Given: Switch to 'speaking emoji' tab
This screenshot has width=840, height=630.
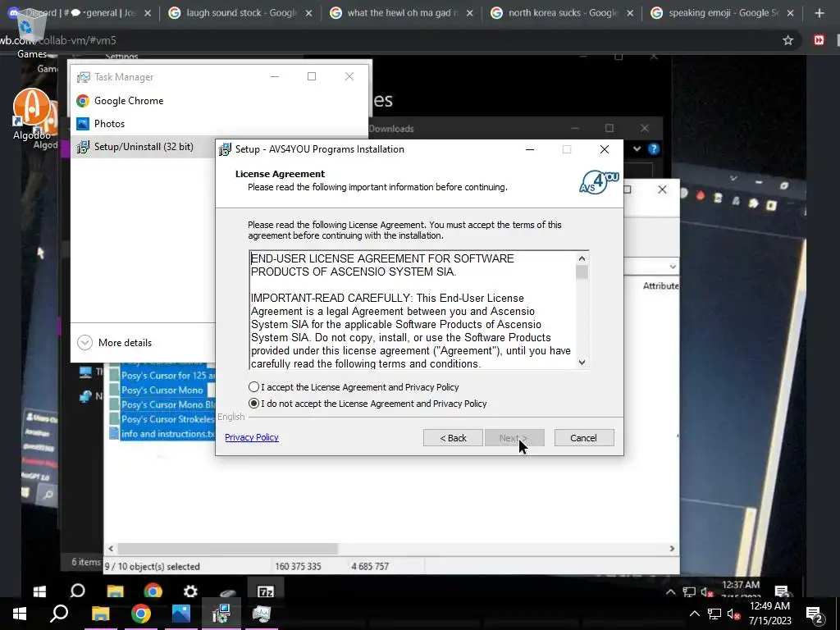Looking at the screenshot, I should pyautogui.click(x=724, y=13).
